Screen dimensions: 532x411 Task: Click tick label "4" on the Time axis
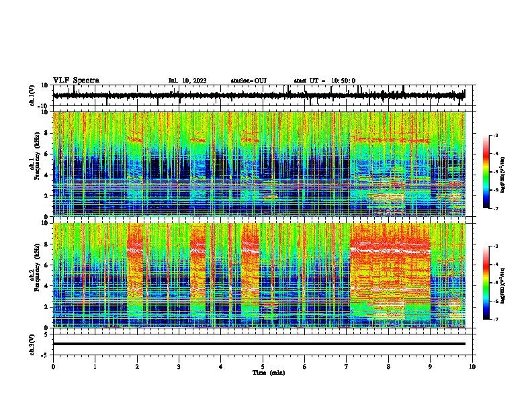(221, 367)
